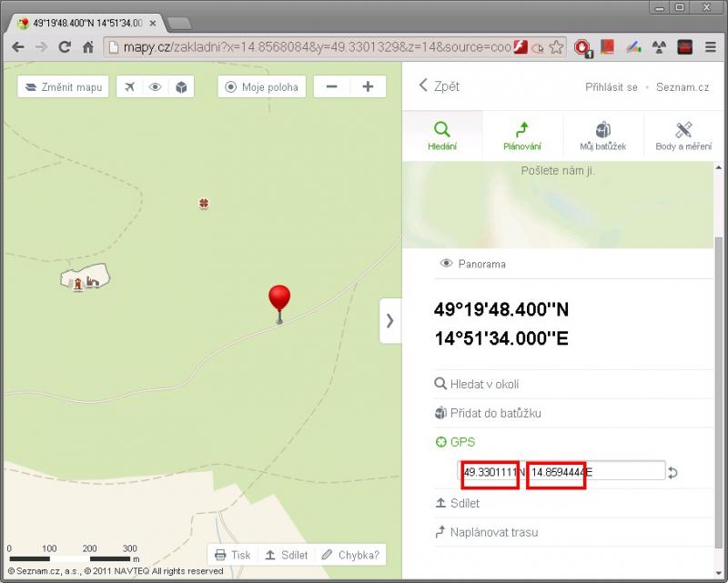Zoom in with the plus button
Image resolution: width=728 pixels, height=583 pixels.
tap(368, 86)
